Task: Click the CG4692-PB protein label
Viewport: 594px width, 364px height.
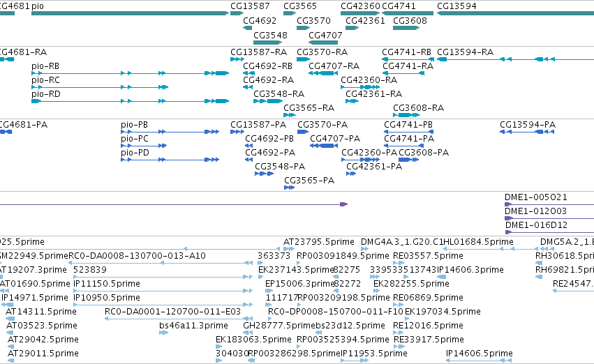Action: [x=269, y=139]
